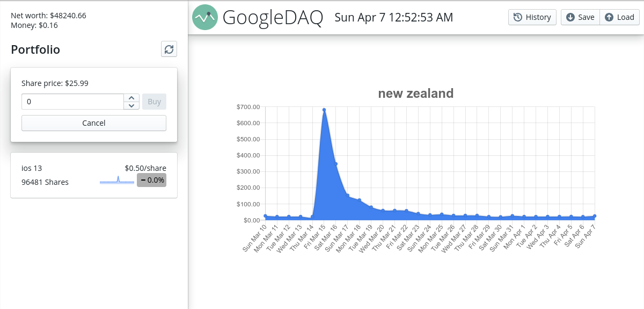Refresh the portfolio with the reload icon
The height and width of the screenshot is (309, 644).
tap(169, 49)
